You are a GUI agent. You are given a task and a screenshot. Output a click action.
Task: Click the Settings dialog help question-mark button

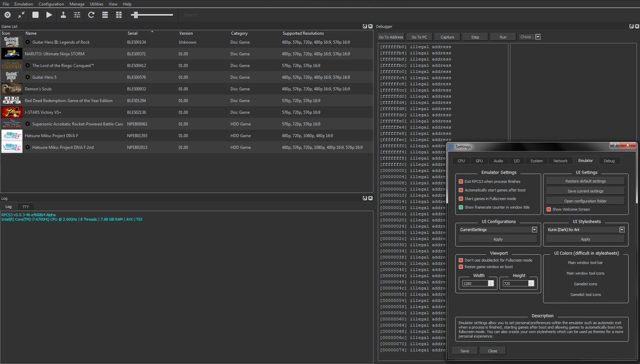coord(615,145)
